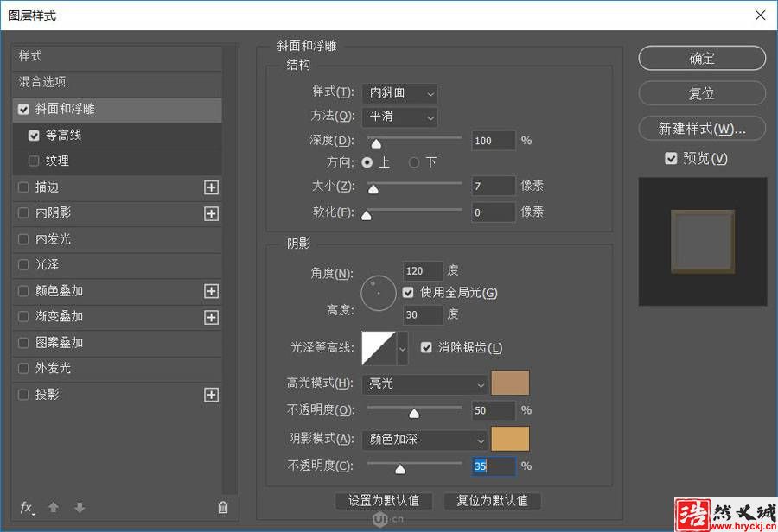Select the 上 direction radio button

click(367, 162)
